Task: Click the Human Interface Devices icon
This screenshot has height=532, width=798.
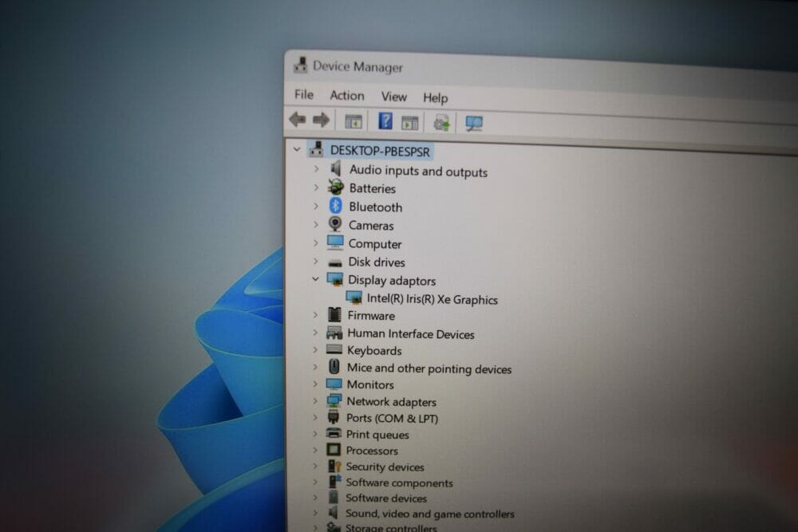Action: 334,333
